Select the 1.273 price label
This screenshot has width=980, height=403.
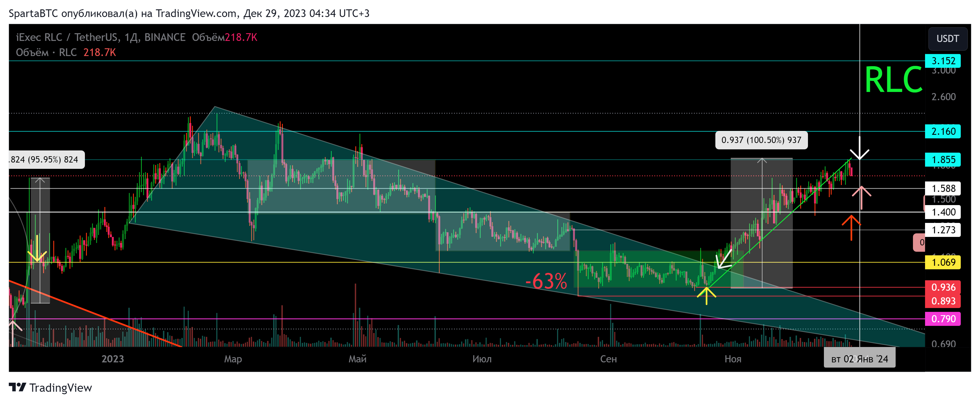click(943, 230)
